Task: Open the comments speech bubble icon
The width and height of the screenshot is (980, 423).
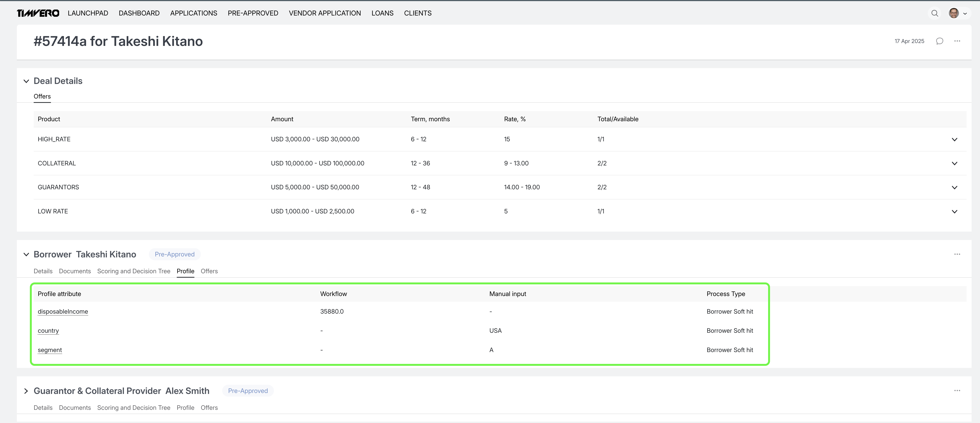Action: pyautogui.click(x=939, y=41)
